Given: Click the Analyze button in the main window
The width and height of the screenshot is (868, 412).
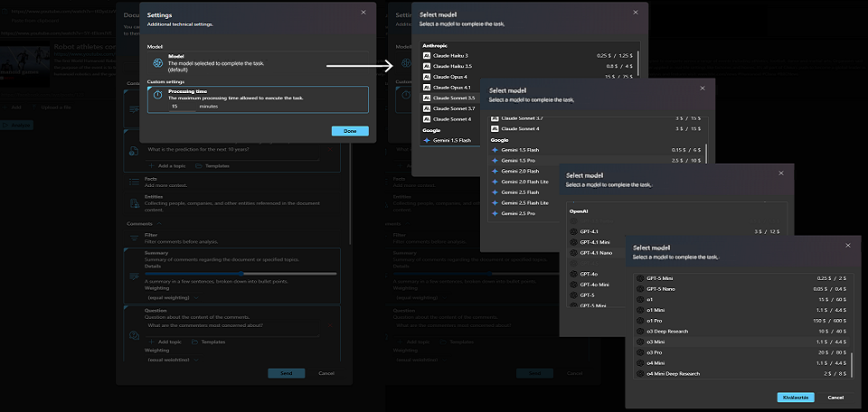Looking at the screenshot, I should click(16, 126).
